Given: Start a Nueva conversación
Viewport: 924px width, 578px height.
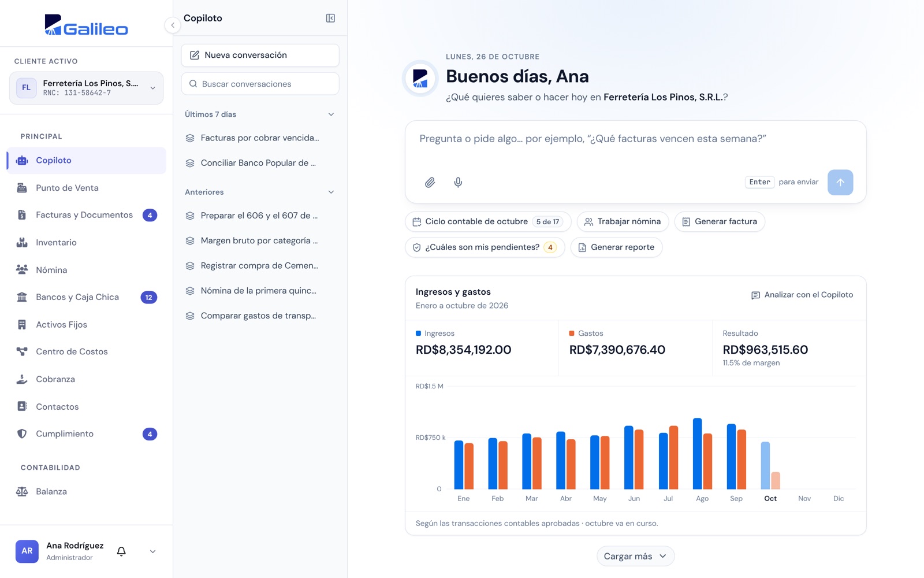Looking at the screenshot, I should [x=260, y=55].
